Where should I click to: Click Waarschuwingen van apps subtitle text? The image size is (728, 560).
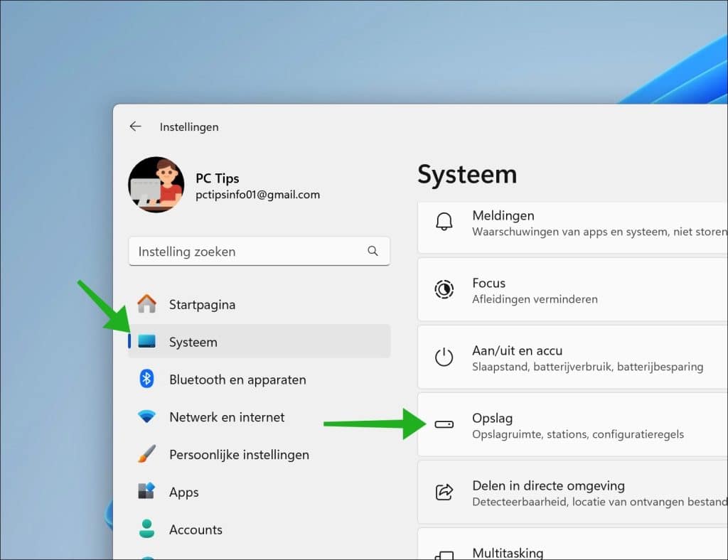pos(600,232)
